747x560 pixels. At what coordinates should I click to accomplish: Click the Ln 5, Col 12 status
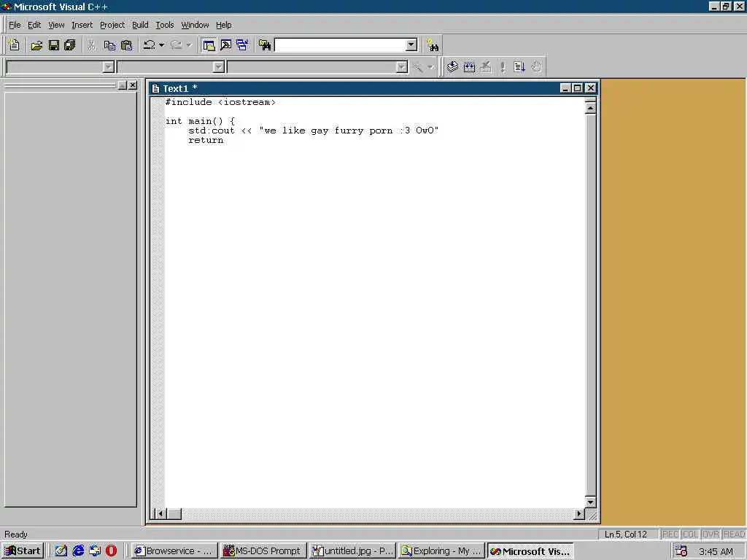pyautogui.click(x=626, y=534)
